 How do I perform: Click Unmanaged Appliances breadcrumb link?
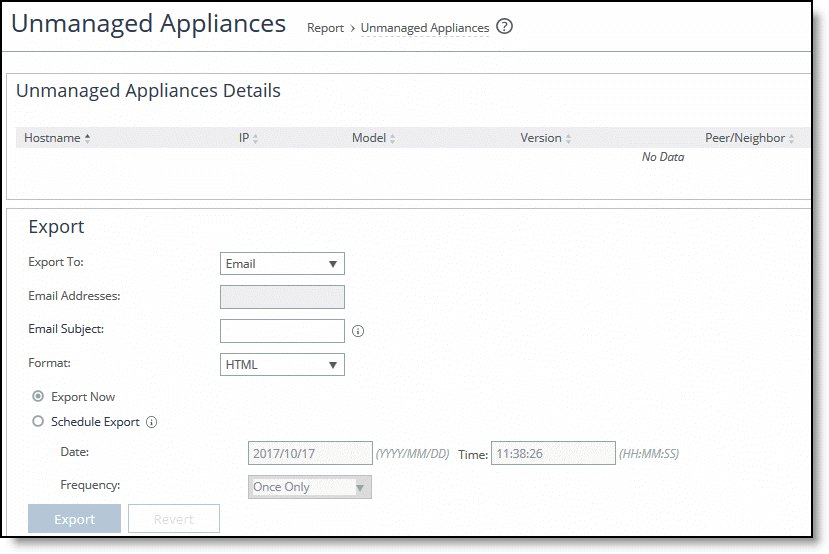425,28
